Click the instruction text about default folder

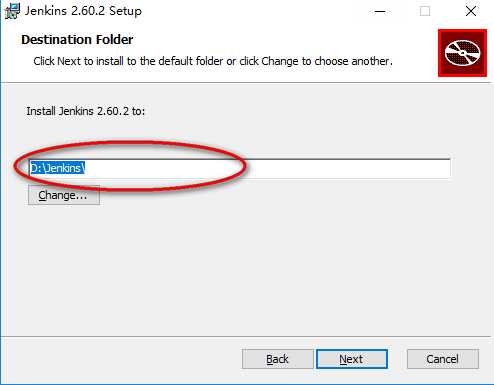pyautogui.click(x=213, y=61)
